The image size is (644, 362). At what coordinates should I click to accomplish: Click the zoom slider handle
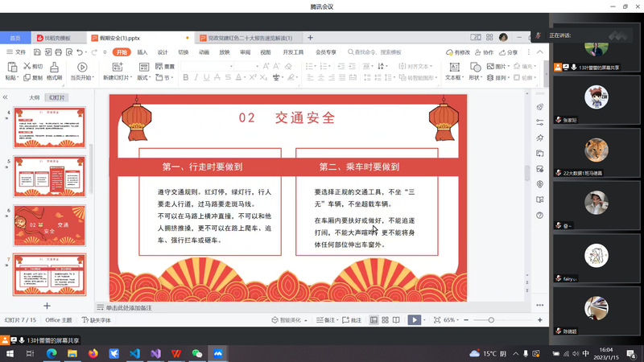[x=491, y=319]
